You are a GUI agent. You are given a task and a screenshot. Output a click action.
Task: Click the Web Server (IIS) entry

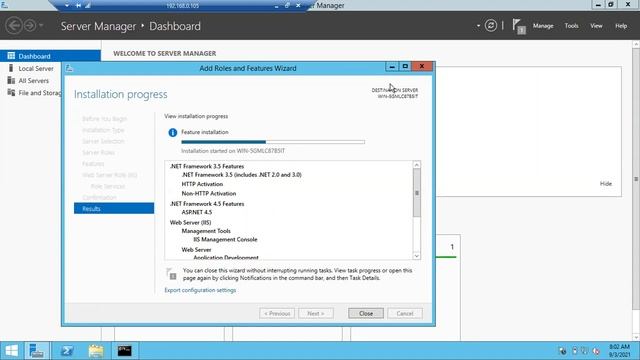(x=190, y=222)
